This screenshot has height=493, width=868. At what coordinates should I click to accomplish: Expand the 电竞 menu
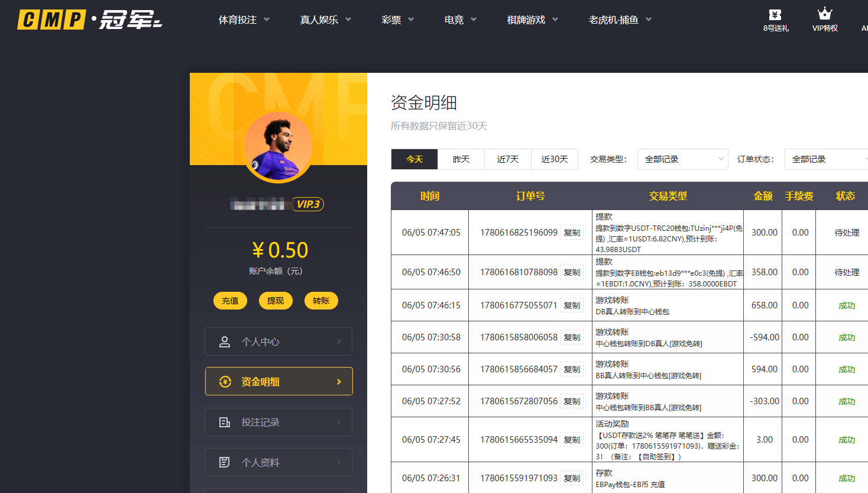(461, 20)
